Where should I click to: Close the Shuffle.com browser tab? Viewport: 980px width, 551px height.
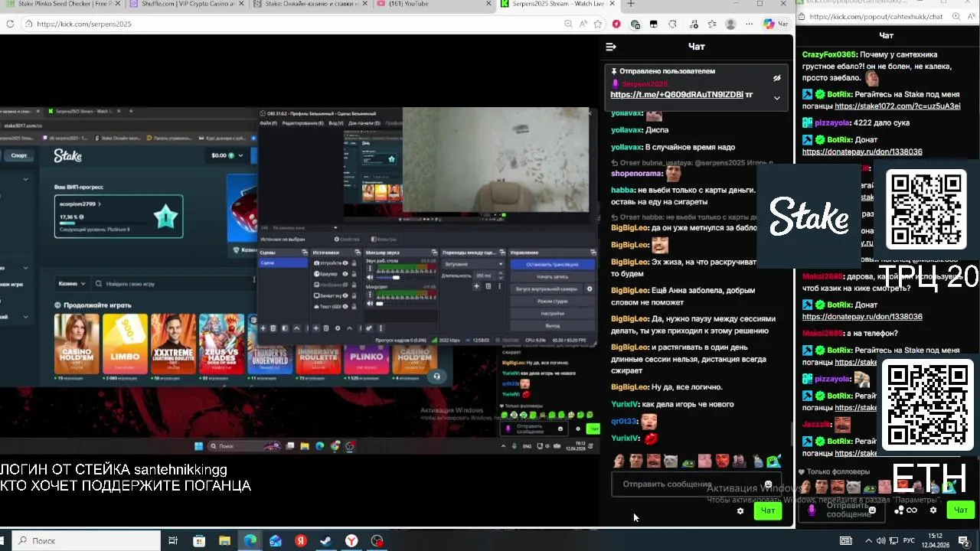click(x=242, y=4)
